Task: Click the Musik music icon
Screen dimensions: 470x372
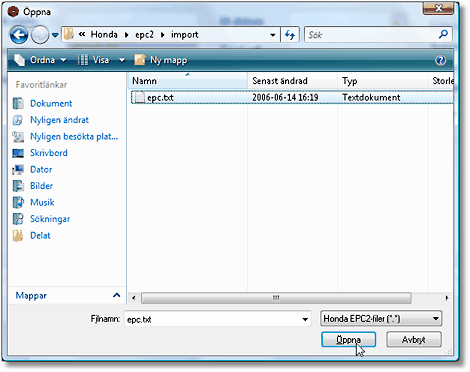Action: click(x=18, y=202)
